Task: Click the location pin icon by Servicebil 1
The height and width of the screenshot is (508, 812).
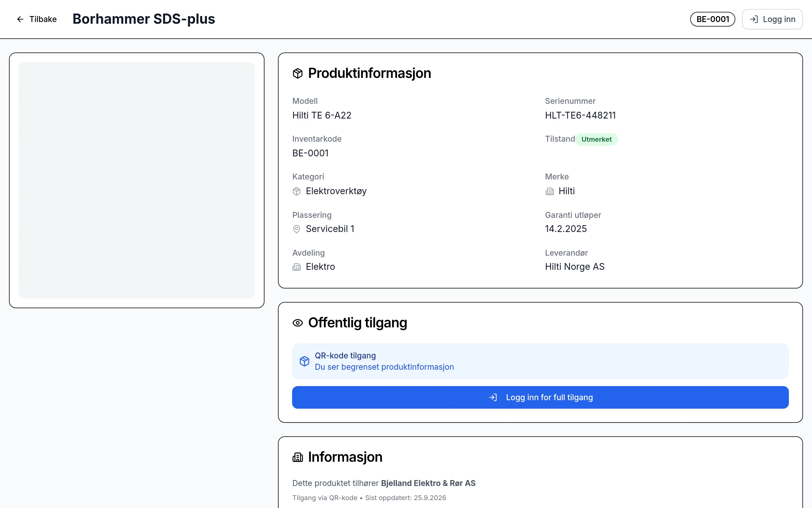Action: click(297, 229)
